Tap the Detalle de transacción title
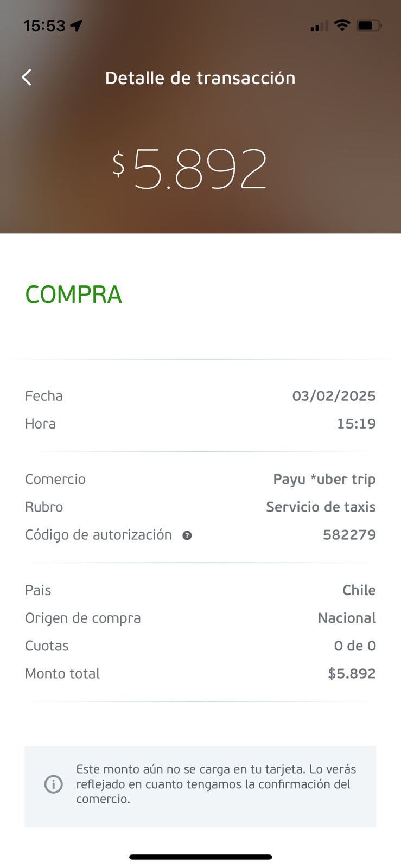Image resolution: width=401 pixels, height=868 pixels. (x=200, y=78)
